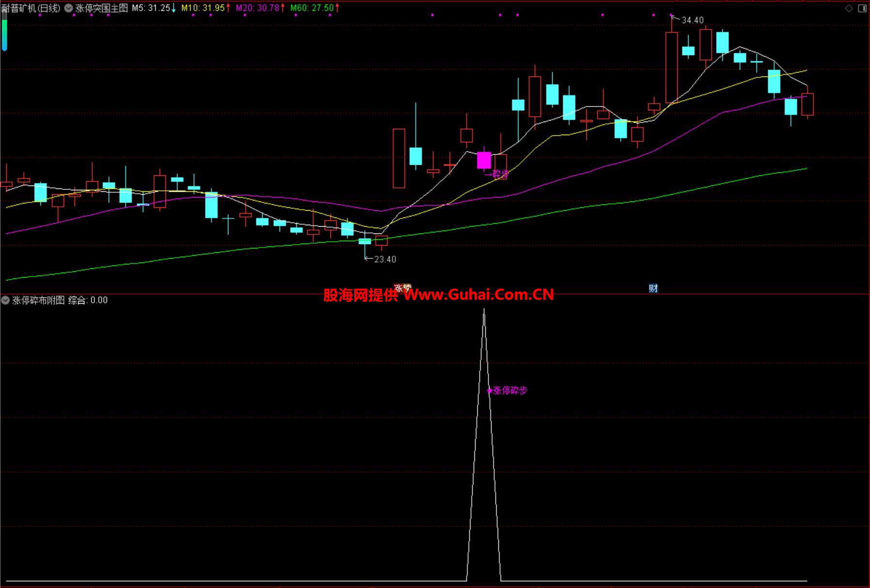Click the magenta highlighted candlestick
Viewport: 870px width, 588px height.
(484, 160)
